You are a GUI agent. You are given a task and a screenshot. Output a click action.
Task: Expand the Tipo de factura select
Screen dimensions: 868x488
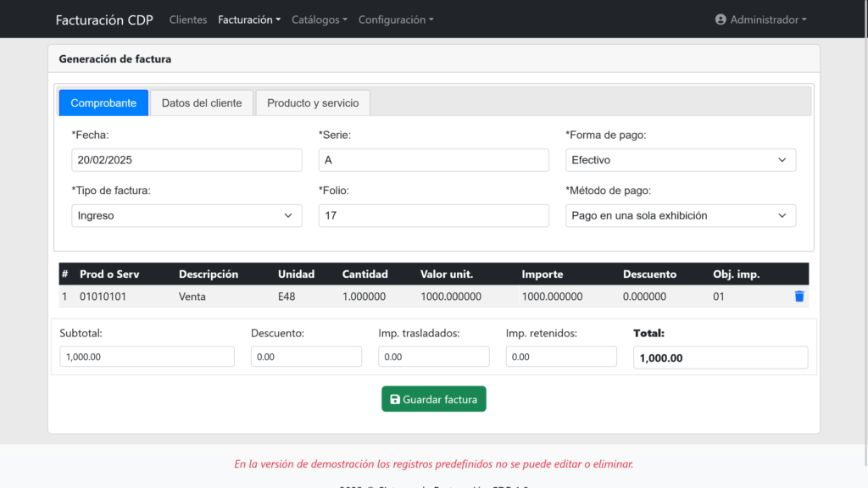186,216
